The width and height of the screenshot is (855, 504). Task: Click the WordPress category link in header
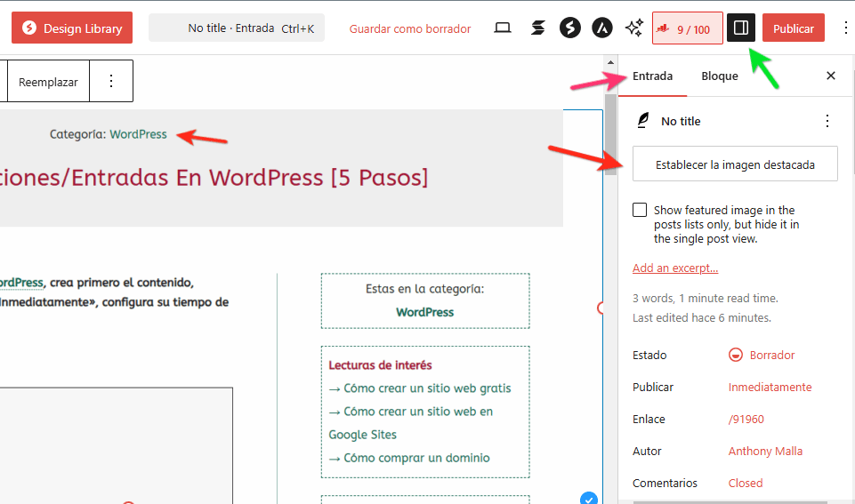click(138, 134)
